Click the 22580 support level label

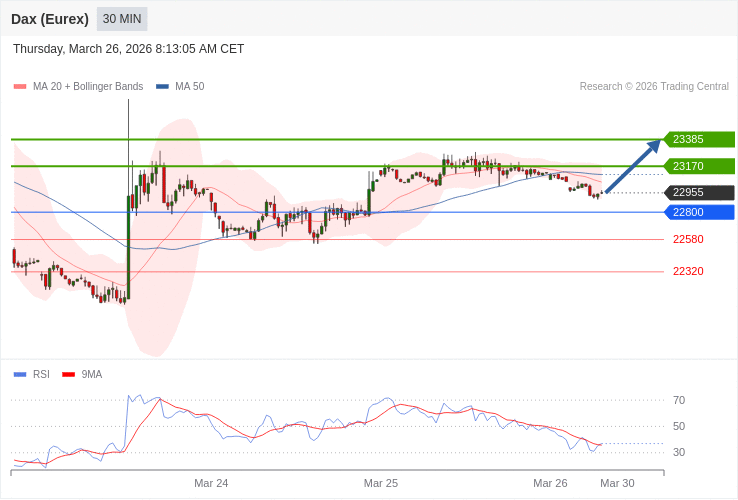[x=688, y=239]
